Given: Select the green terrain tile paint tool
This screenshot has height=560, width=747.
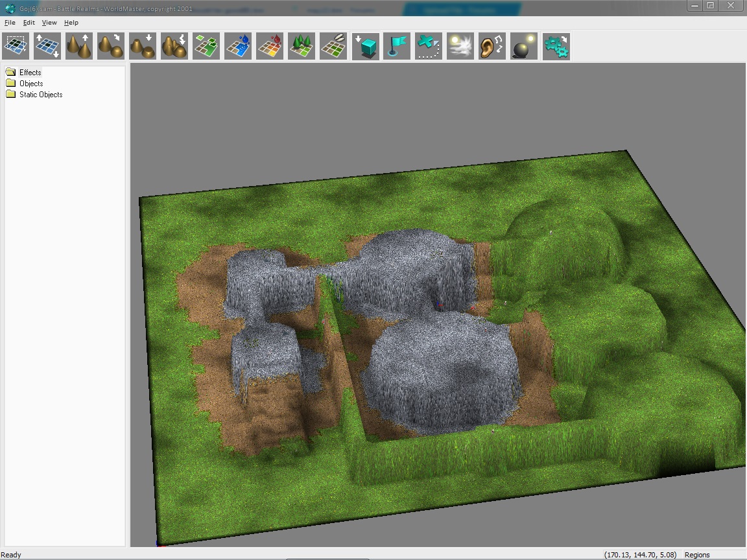Looking at the screenshot, I should [206, 46].
